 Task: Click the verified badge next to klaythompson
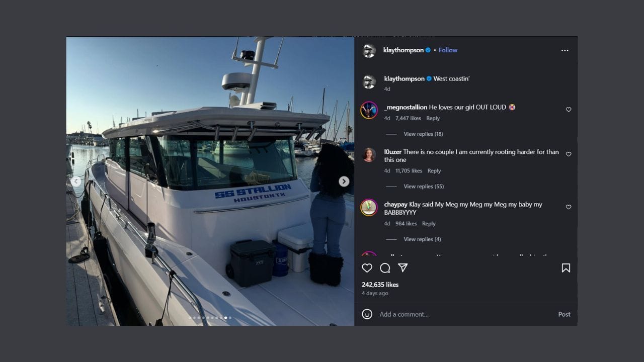(428, 50)
